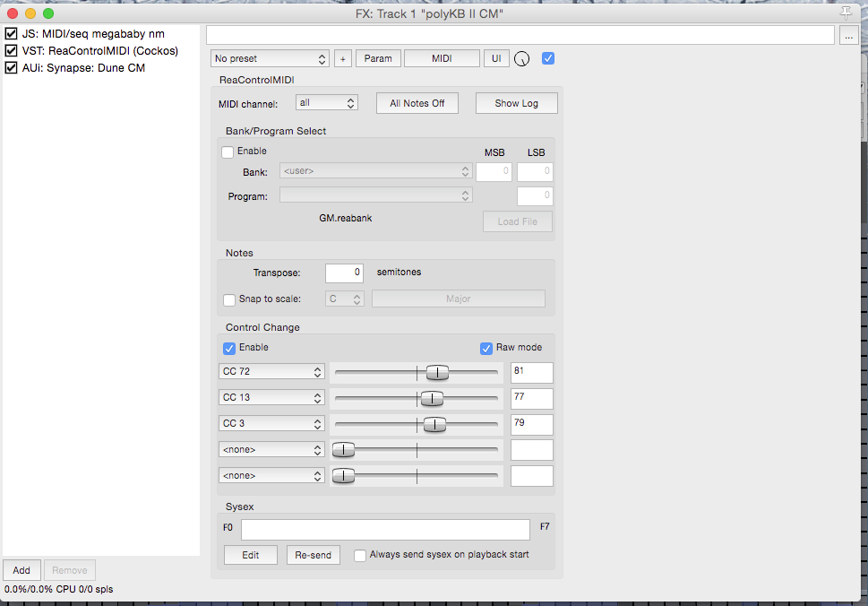
Task: Click the Remove FX button
Action: click(x=70, y=570)
